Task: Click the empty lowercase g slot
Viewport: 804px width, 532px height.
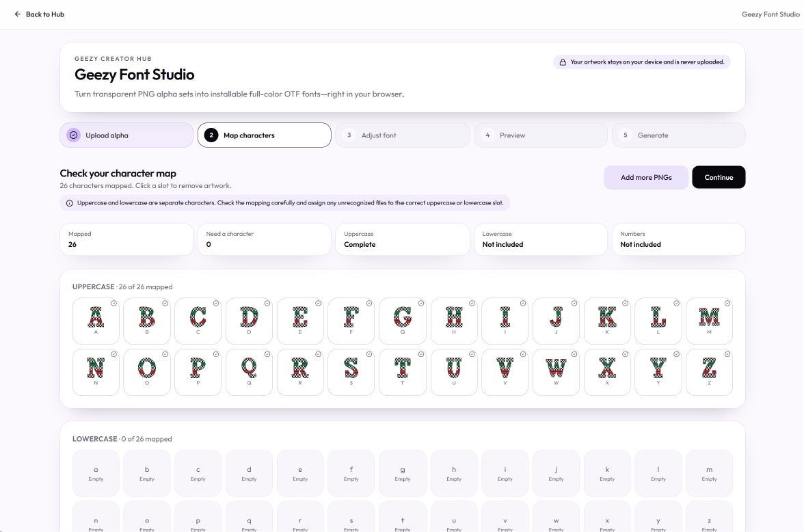Action: 403,473
